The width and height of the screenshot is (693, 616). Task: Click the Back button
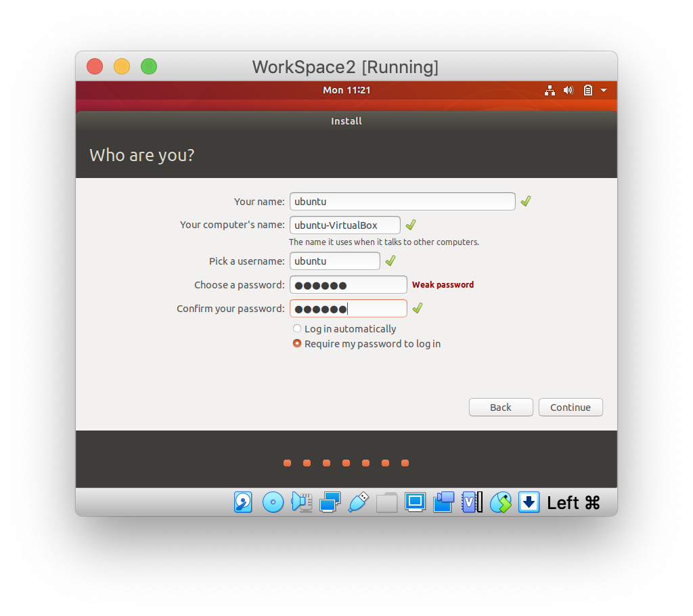[x=501, y=408]
